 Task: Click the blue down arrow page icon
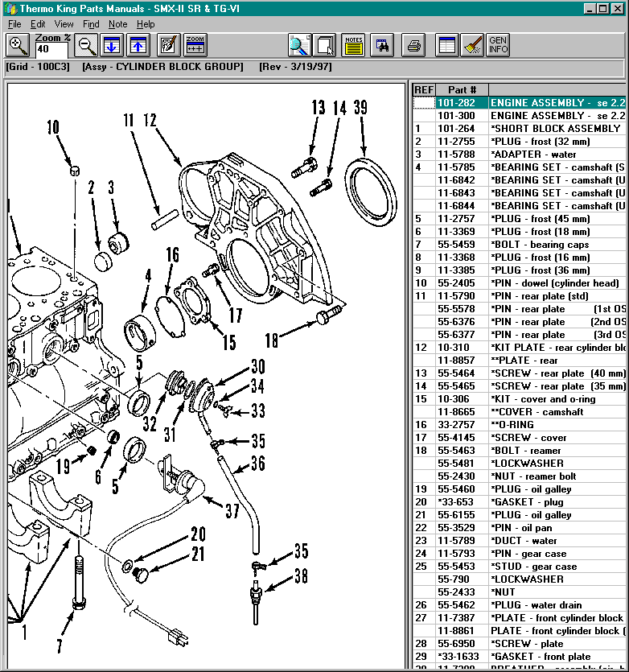[113, 45]
